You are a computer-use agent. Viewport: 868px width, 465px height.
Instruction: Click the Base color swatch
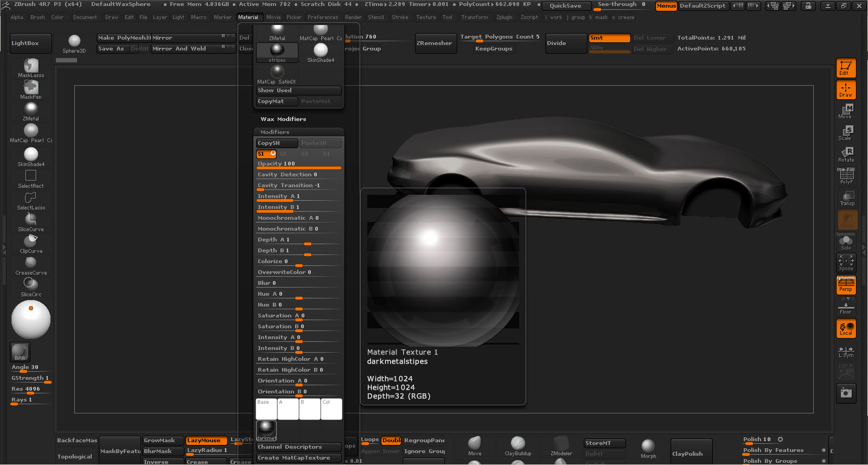click(266, 409)
